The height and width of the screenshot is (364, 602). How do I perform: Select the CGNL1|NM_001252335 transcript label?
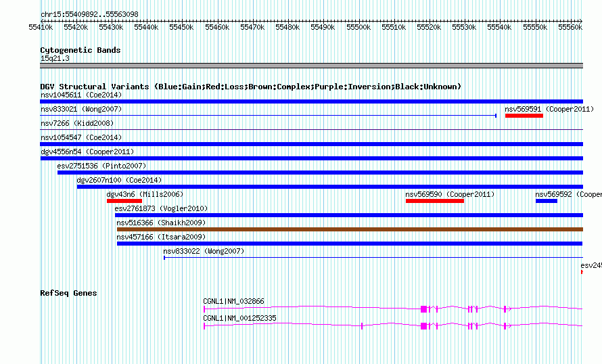point(239,318)
